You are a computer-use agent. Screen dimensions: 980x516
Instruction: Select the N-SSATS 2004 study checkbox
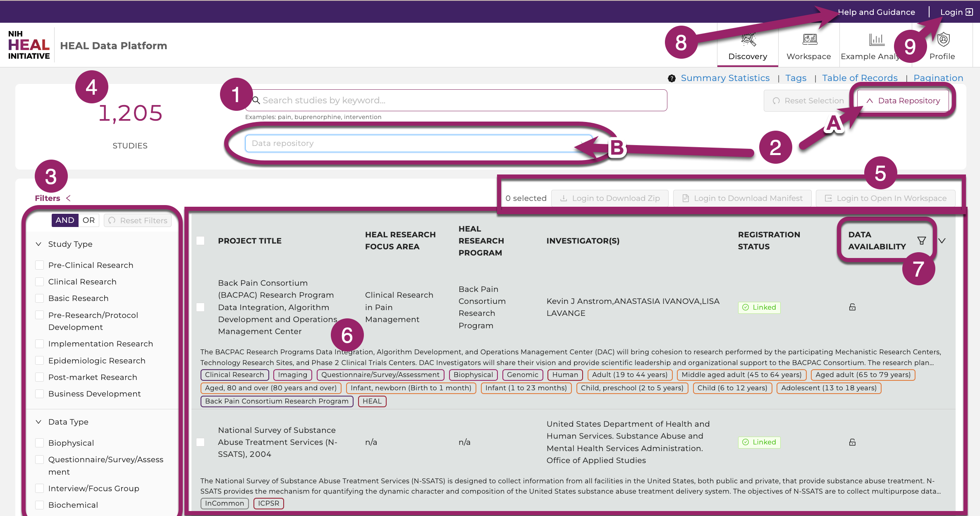(x=201, y=442)
